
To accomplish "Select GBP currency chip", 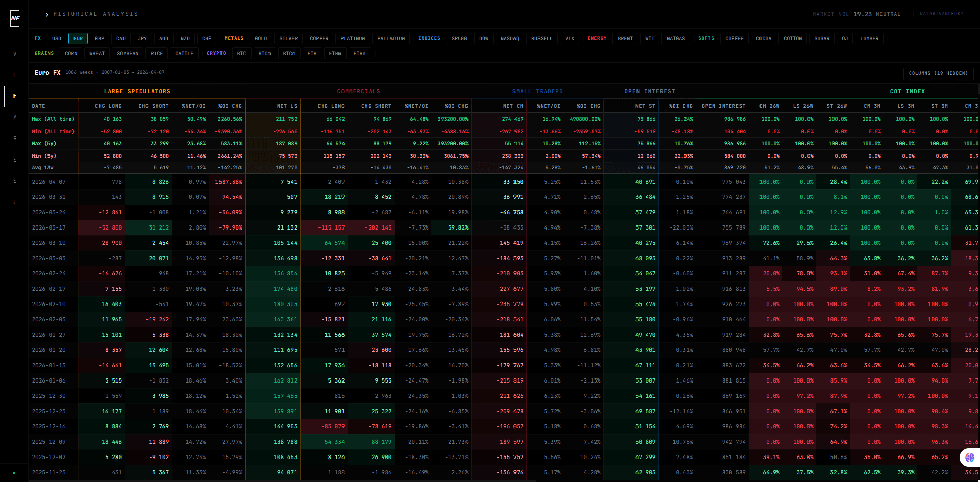I will 100,39.
